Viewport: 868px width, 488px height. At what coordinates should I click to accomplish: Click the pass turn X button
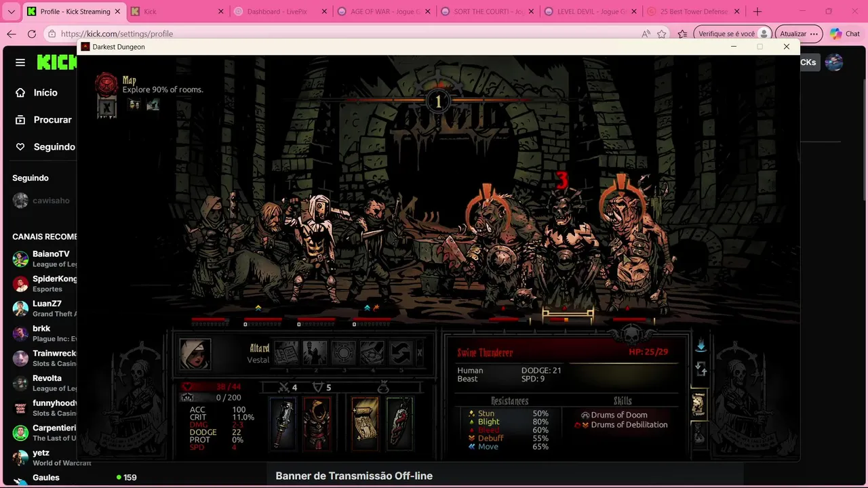coord(419,353)
